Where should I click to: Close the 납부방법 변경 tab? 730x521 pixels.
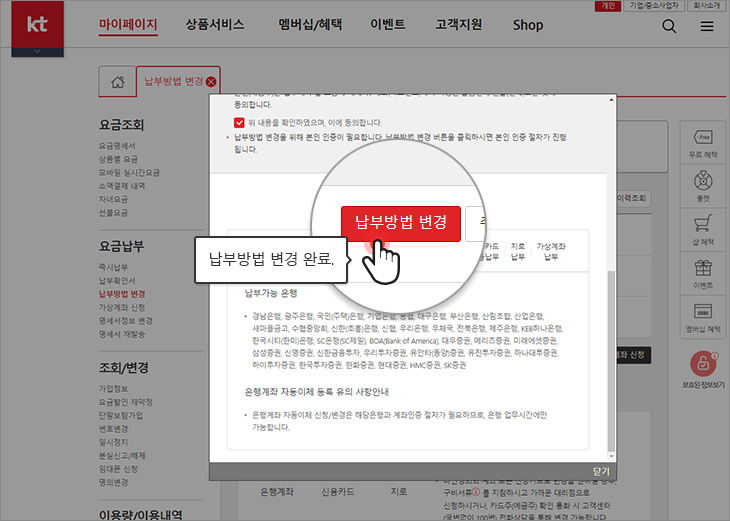211,82
